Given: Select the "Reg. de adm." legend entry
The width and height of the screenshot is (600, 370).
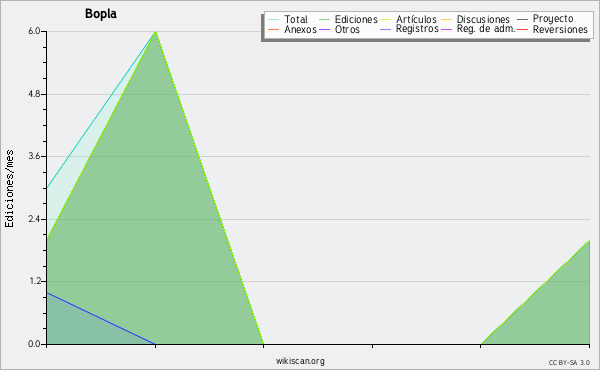Looking at the screenshot, I should [486, 29].
